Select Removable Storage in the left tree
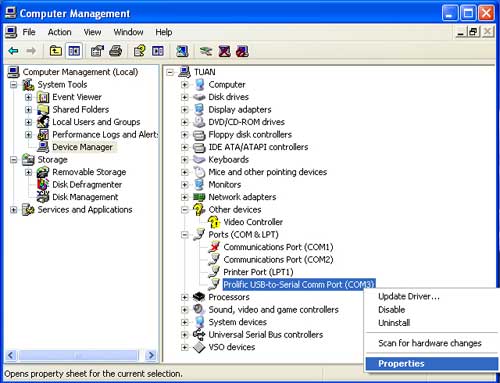 pyautogui.click(x=89, y=172)
